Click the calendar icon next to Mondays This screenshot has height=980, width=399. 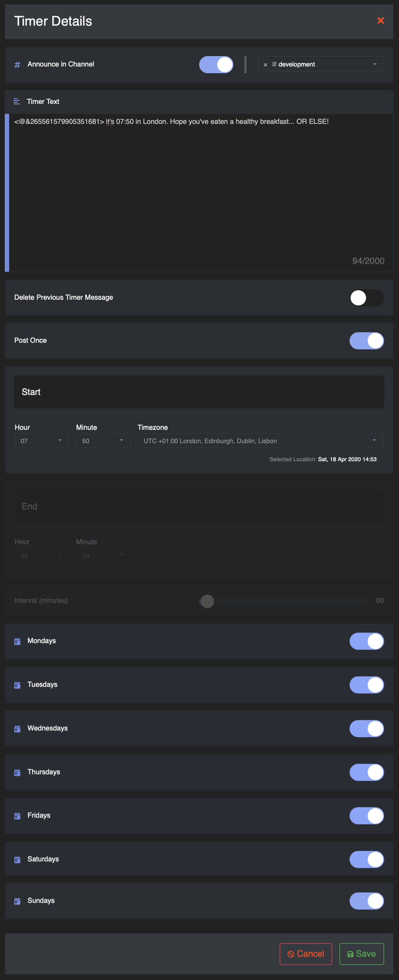tap(17, 641)
